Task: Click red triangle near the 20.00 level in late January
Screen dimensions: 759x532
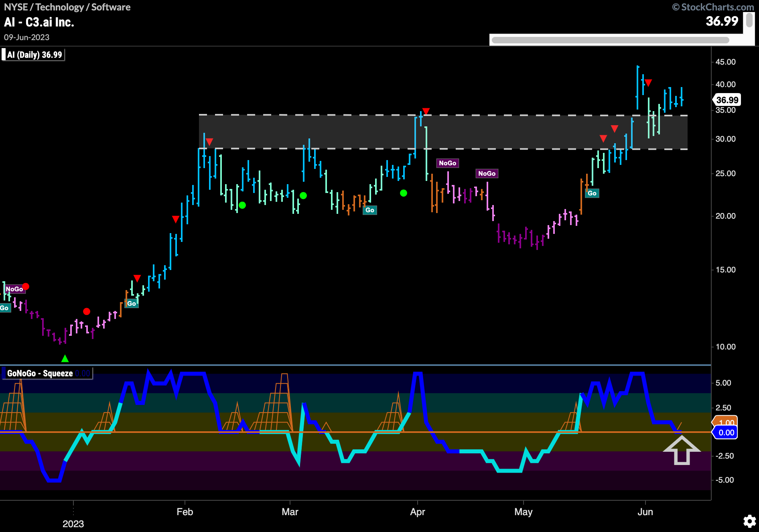Action: [x=175, y=219]
